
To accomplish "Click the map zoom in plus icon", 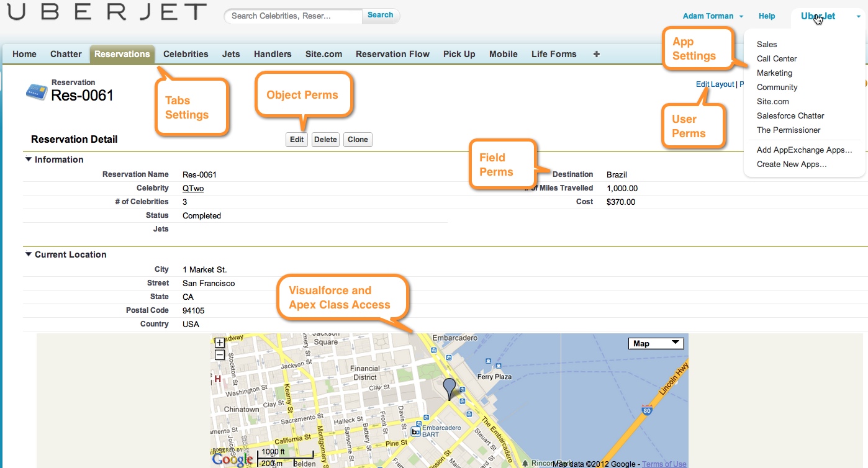I will tap(219, 343).
